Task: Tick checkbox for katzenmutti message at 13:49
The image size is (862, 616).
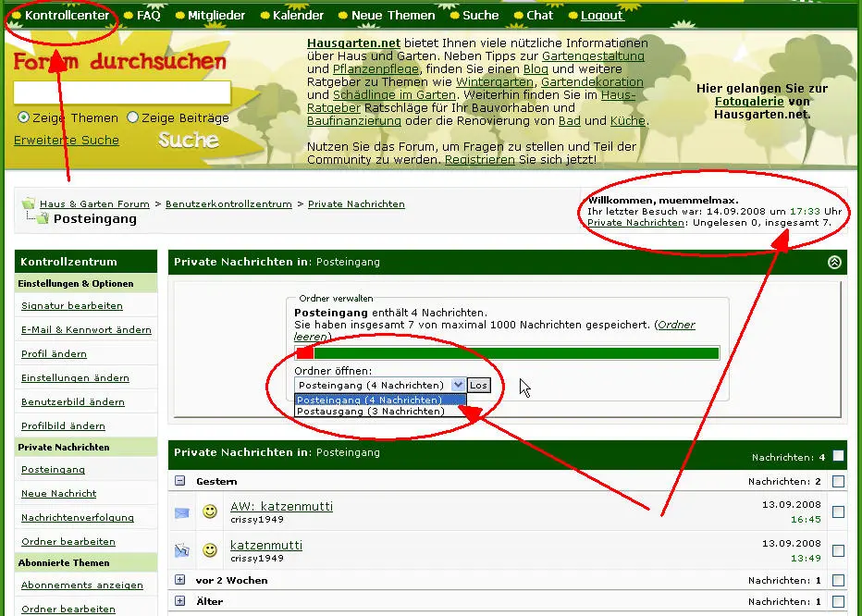Action: coord(838,550)
